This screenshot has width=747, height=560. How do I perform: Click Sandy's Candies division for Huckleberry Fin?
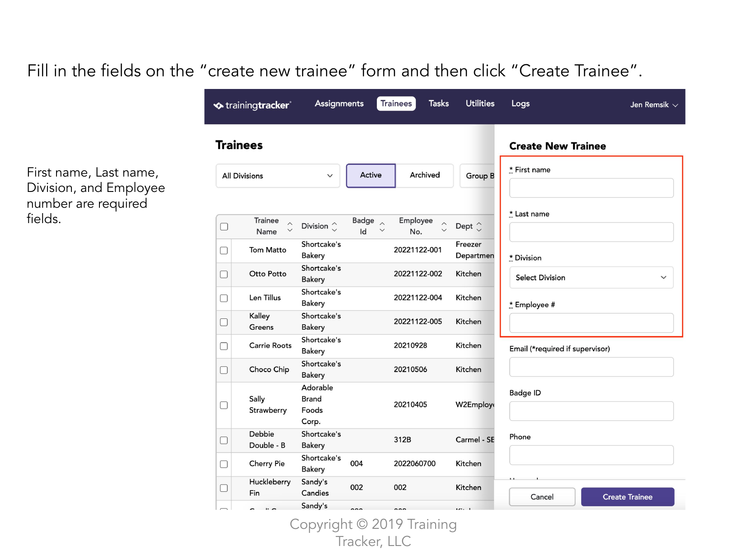(315, 488)
